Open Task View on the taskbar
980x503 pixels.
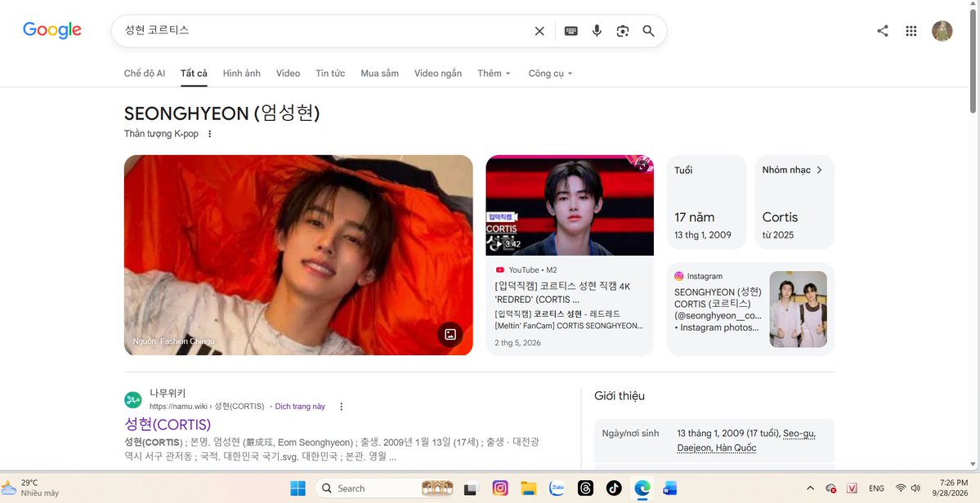pyautogui.click(x=471, y=488)
